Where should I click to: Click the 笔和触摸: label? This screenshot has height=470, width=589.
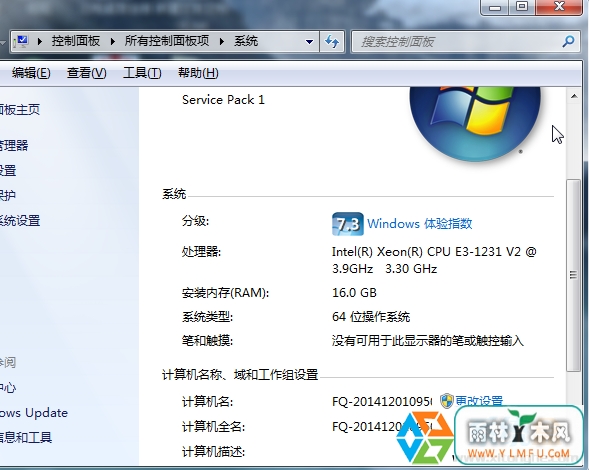(x=207, y=341)
